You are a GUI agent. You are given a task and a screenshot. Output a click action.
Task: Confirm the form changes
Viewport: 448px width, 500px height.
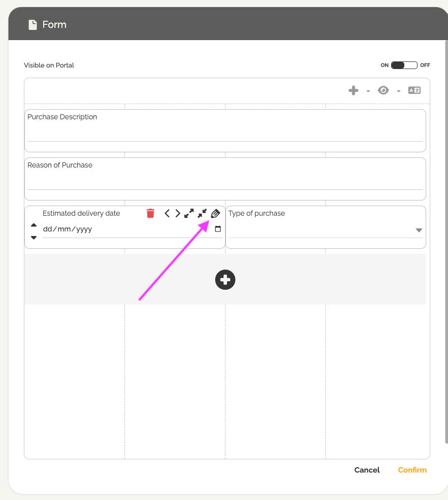412,470
